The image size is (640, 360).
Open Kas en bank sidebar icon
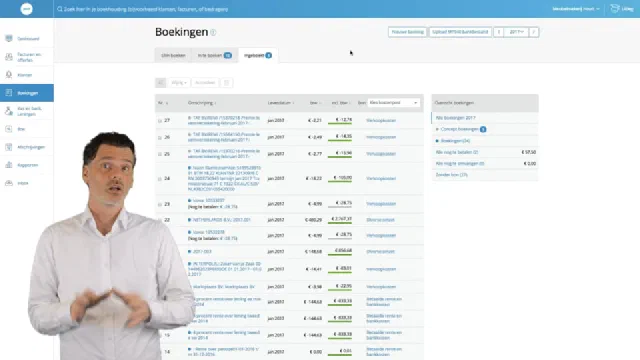point(9,111)
